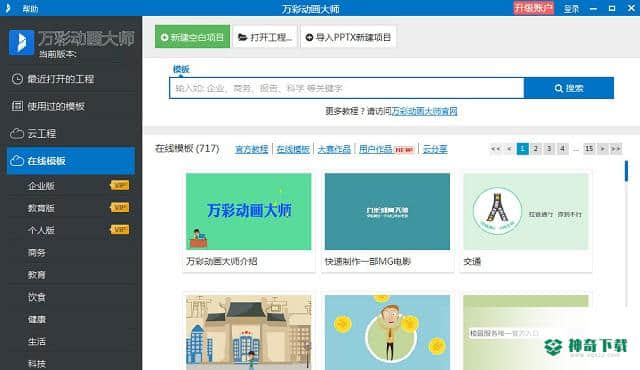Jump to last page with >> button
The height and width of the screenshot is (370, 640).
616,149
